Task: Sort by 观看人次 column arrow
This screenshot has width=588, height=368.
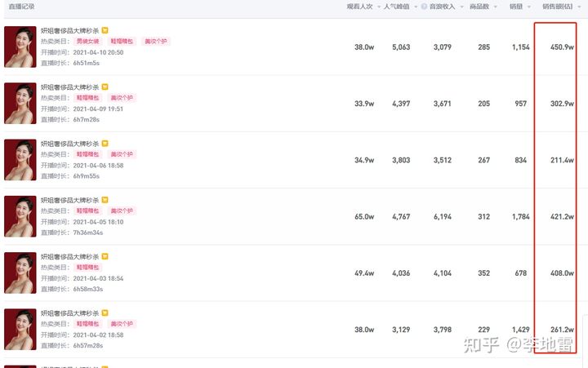Action: pyautogui.click(x=376, y=7)
